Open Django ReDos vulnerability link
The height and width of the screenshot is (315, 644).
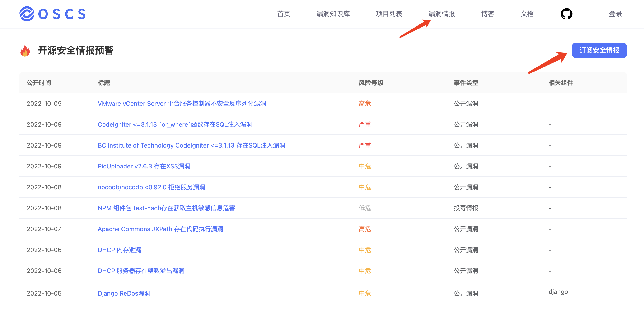[124, 293]
